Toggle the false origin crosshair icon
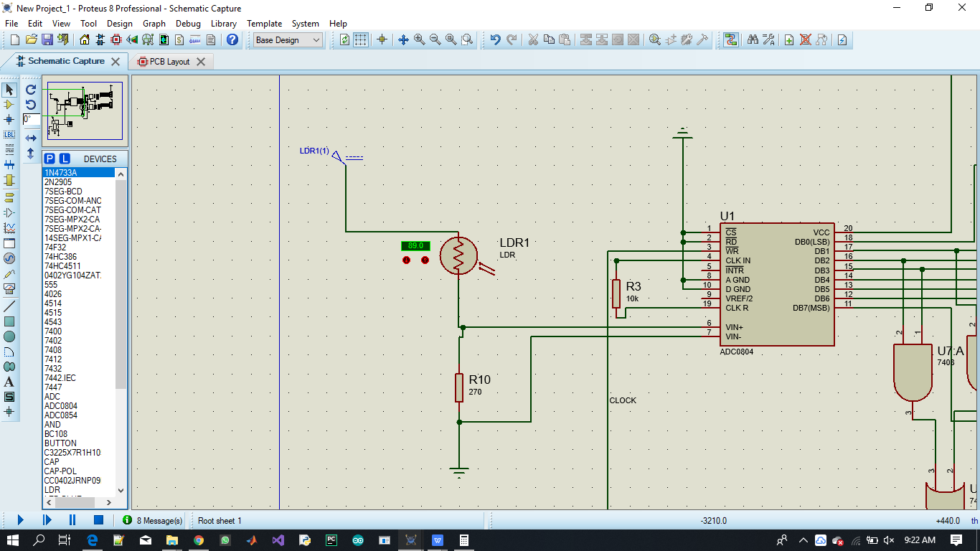980x551 pixels. (382, 39)
